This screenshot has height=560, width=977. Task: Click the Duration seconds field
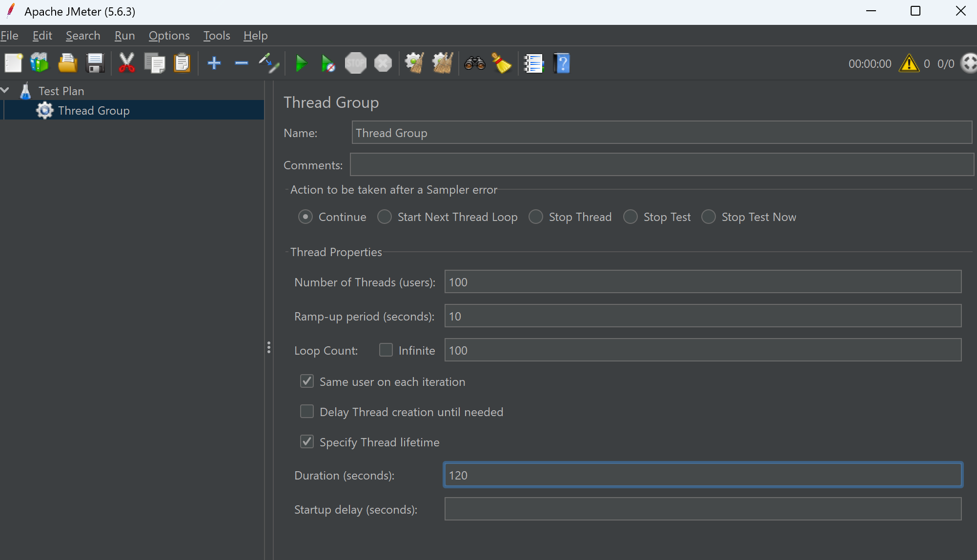pos(703,475)
